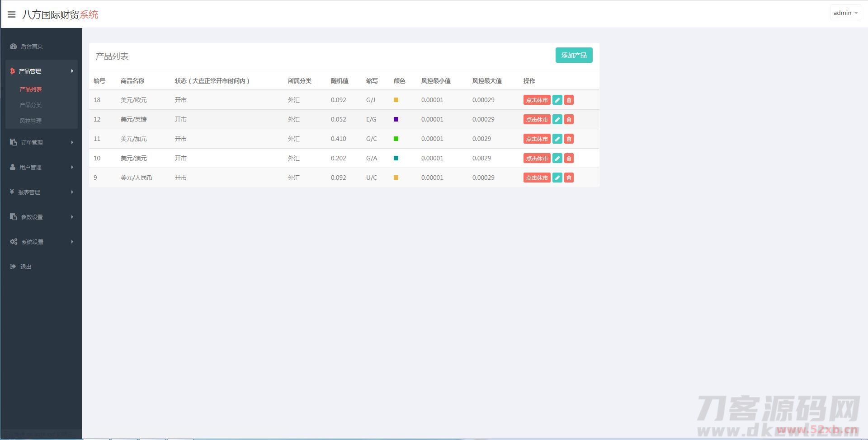Delete the 美元/澳元 product via trash icon

click(569, 159)
